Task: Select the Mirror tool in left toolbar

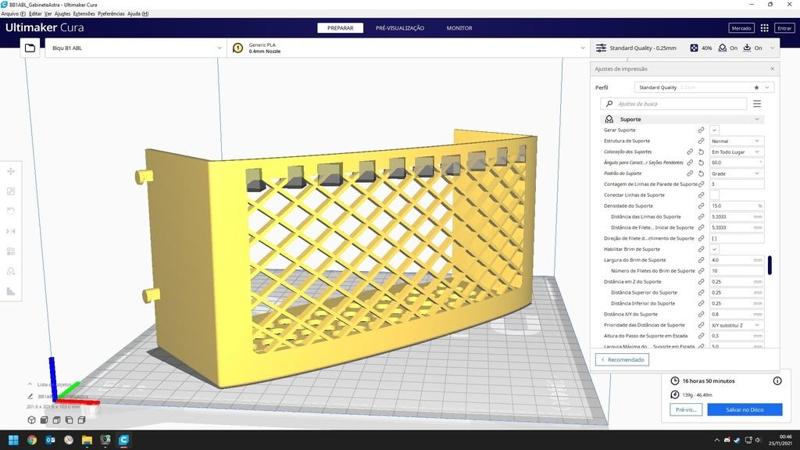Action: [x=11, y=231]
